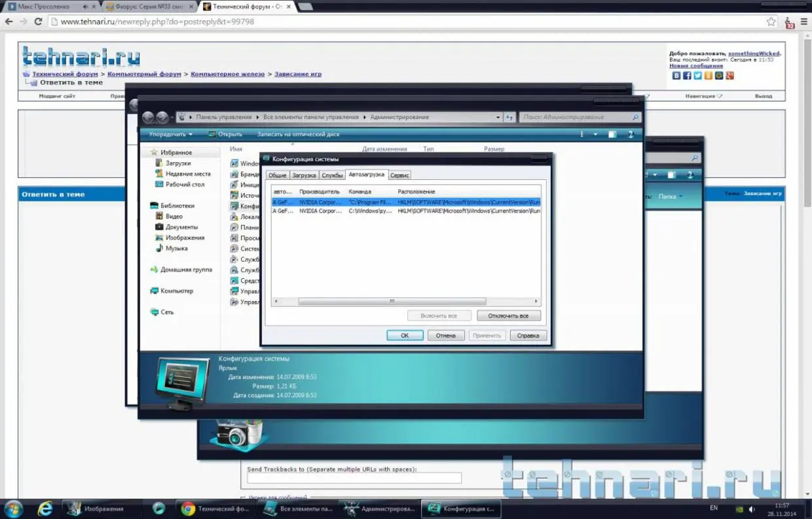Switch to the Общие tab

click(277, 175)
